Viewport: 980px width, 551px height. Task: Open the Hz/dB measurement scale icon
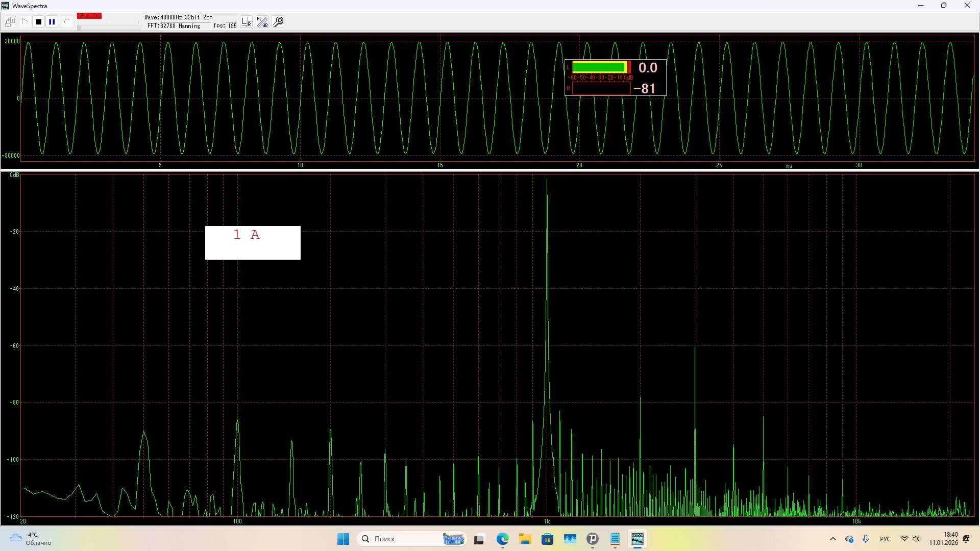point(262,22)
